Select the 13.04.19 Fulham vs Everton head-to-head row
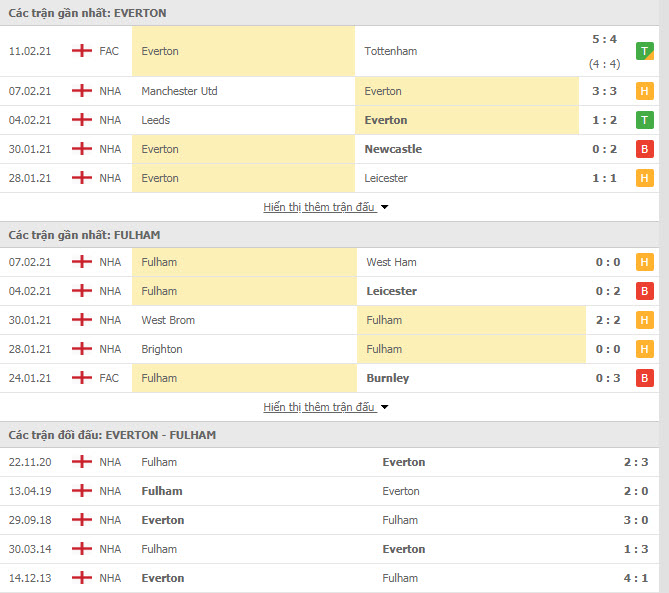 coord(334,491)
